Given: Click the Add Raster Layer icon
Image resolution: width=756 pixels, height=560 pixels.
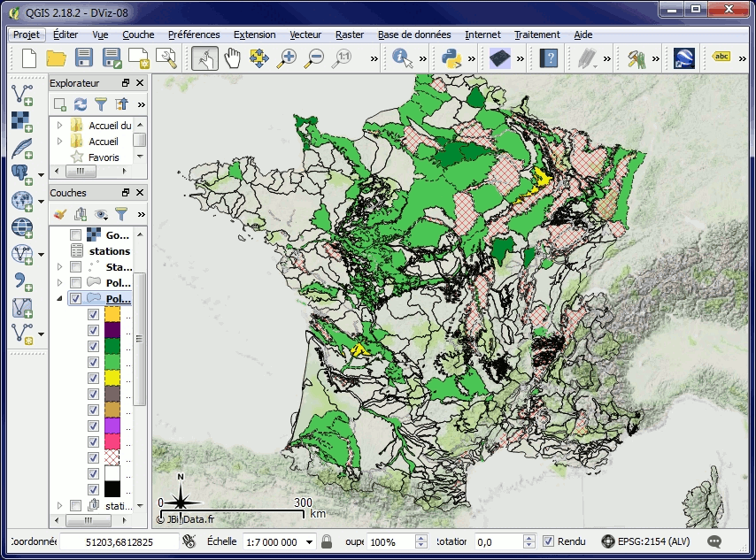Looking at the screenshot, I should 22,120.
